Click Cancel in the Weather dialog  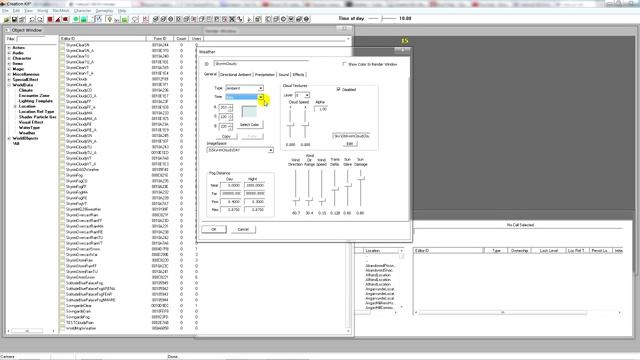243,229
